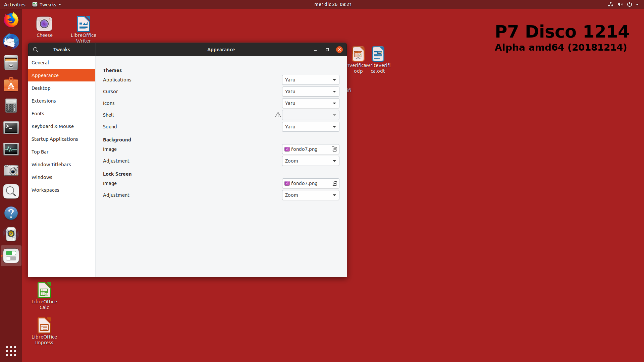Select Window Titlebars in the sidebar
Image resolution: width=644 pixels, height=362 pixels.
point(51,165)
